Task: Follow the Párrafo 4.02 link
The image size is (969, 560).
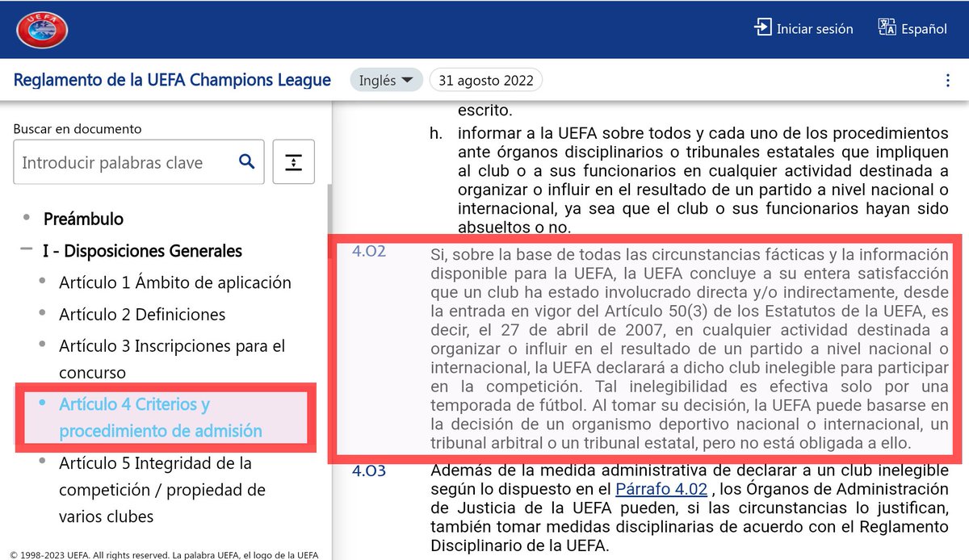Action: pos(661,489)
